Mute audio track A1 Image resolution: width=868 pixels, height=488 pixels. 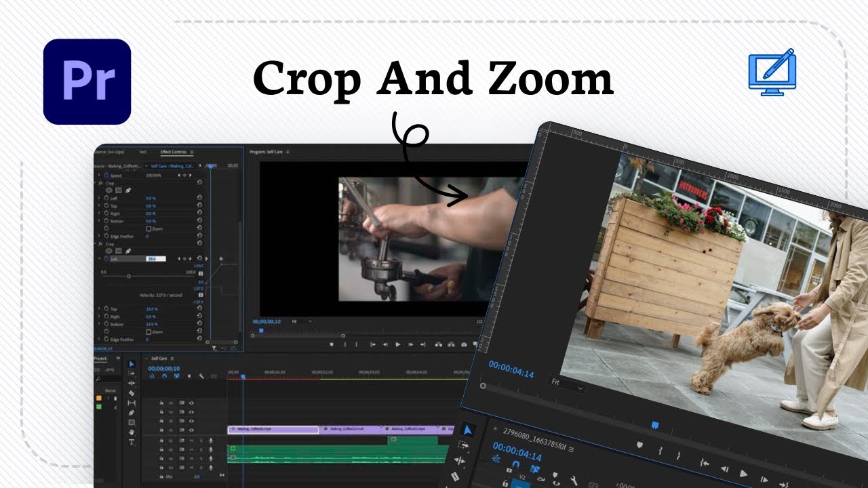click(x=191, y=441)
